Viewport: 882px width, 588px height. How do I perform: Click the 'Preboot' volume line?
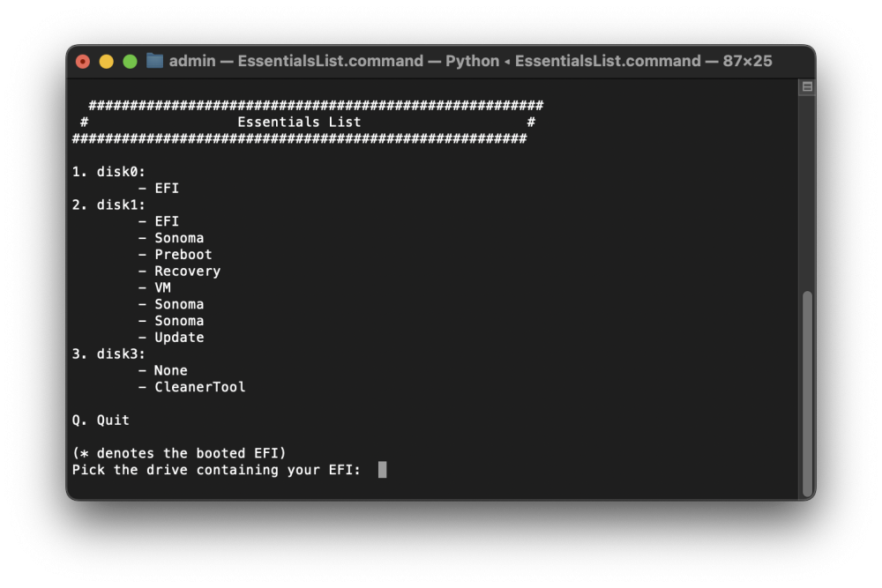click(x=175, y=255)
